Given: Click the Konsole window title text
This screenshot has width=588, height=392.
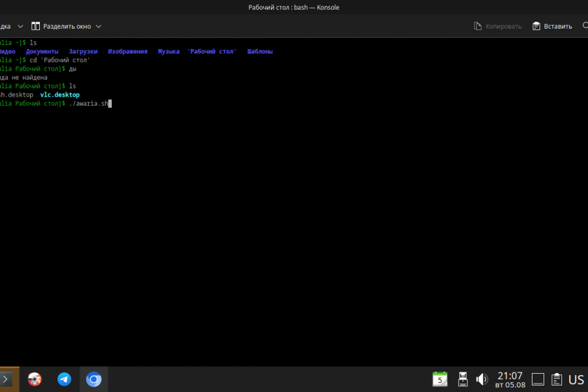Looking at the screenshot, I should click(x=293, y=7).
